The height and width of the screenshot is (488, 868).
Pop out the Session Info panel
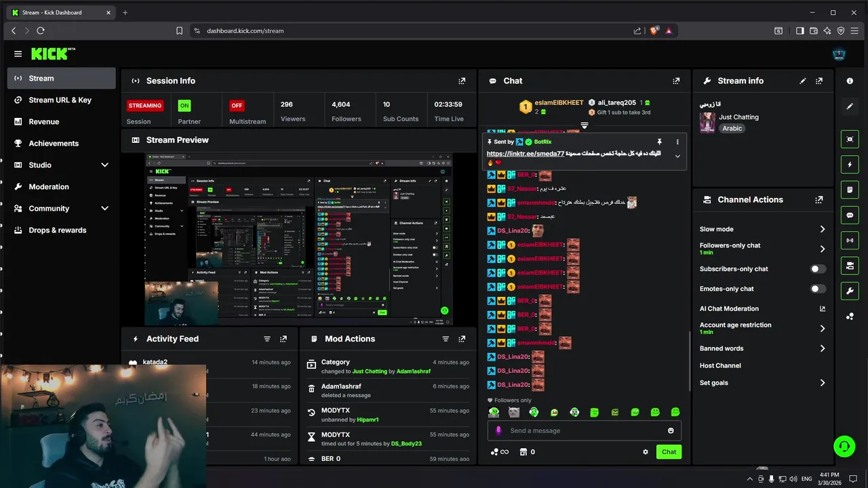click(x=462, y=81)
